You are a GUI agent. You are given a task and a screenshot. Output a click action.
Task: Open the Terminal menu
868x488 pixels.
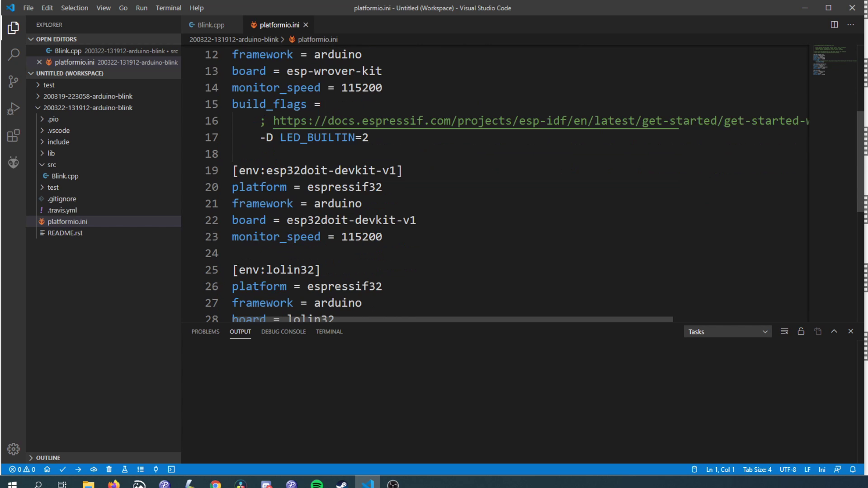point(168,8)
